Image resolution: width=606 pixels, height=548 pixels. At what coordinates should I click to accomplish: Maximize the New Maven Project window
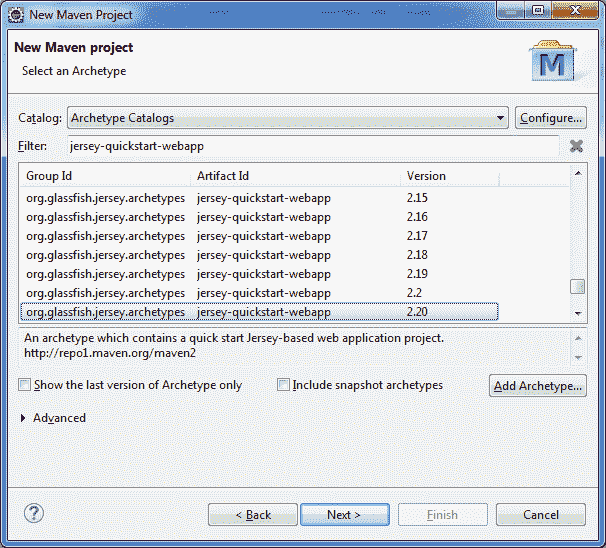[x=538, y=10]
